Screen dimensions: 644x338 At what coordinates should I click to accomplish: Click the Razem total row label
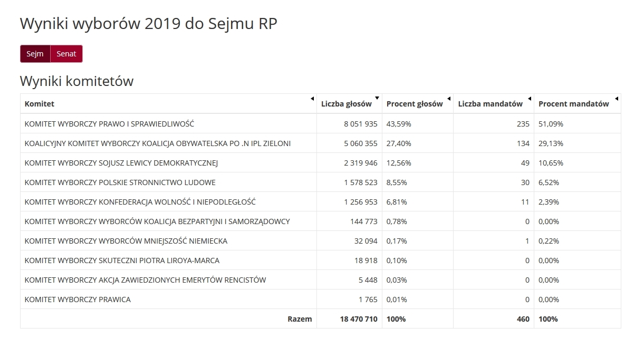pos(300,319)
